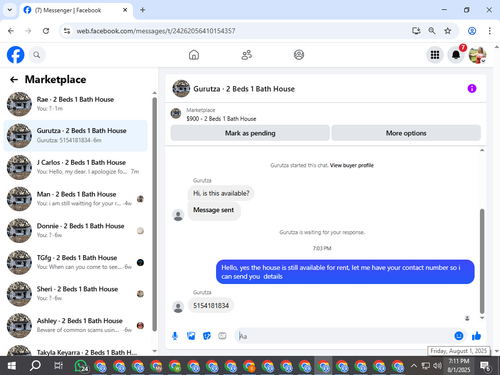
Task: Open the Facebook logo home link
Action: click(x=16, y=55)
